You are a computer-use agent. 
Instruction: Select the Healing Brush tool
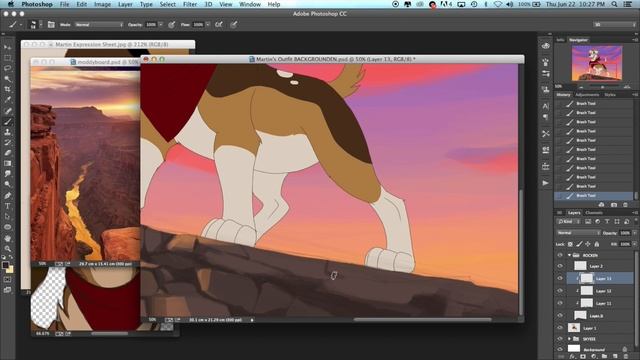(x=8, y=111)
